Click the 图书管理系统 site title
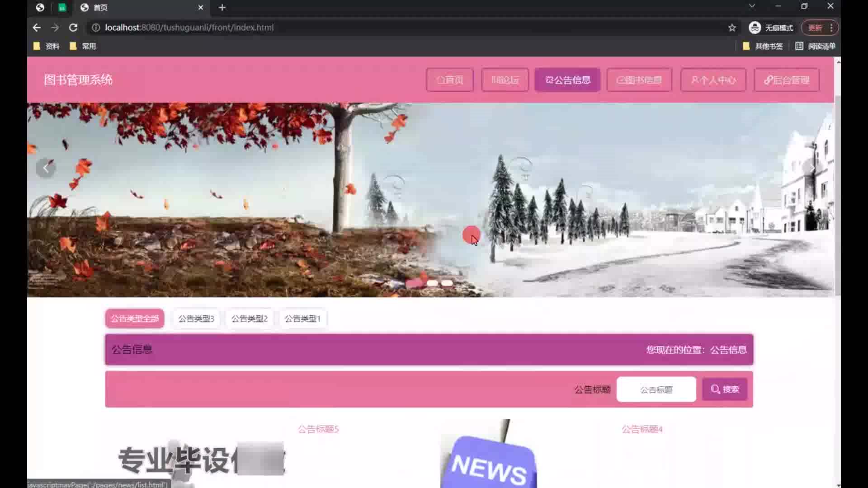The height and width of the screenshot is (488, 868). click(x=78, y=80)
